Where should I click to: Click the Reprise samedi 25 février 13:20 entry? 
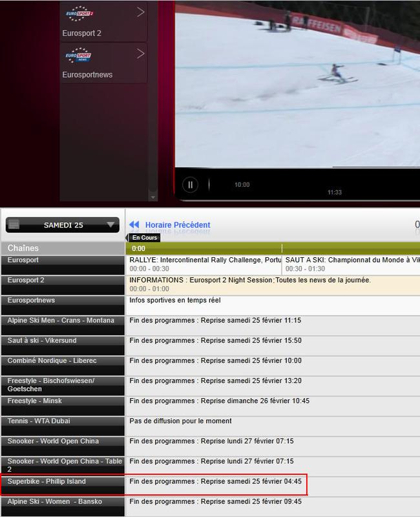[215, 381]
